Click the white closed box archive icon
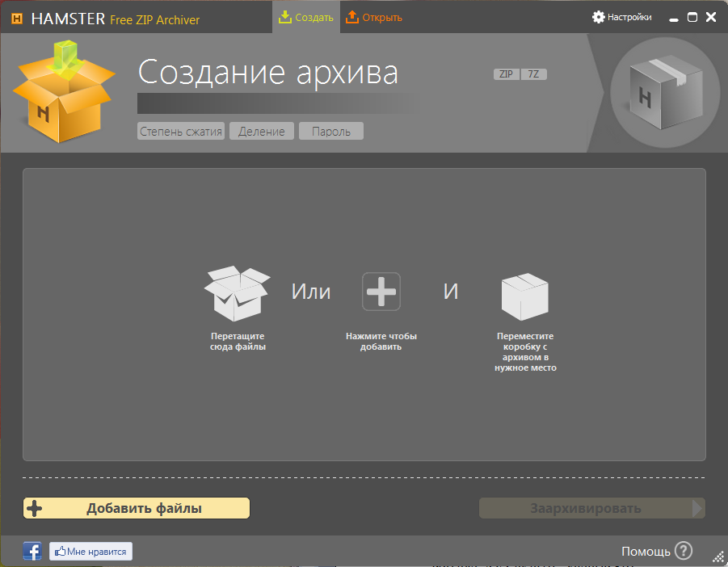The image size is (728, 567). coord(525,296)
